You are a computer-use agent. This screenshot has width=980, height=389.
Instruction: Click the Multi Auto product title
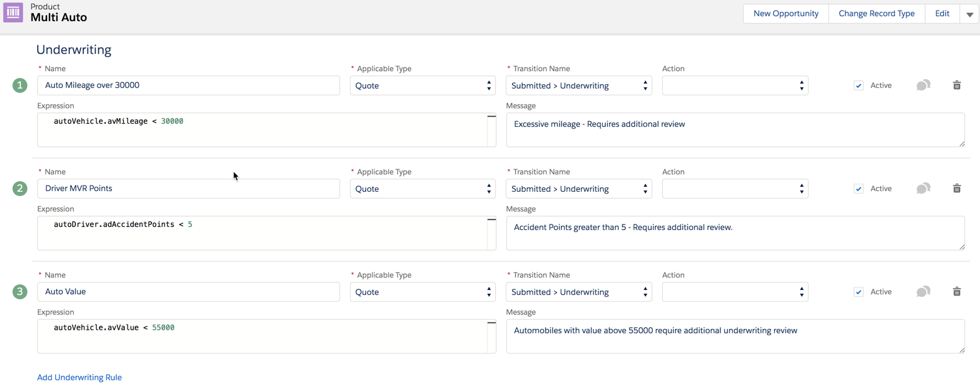59,17
